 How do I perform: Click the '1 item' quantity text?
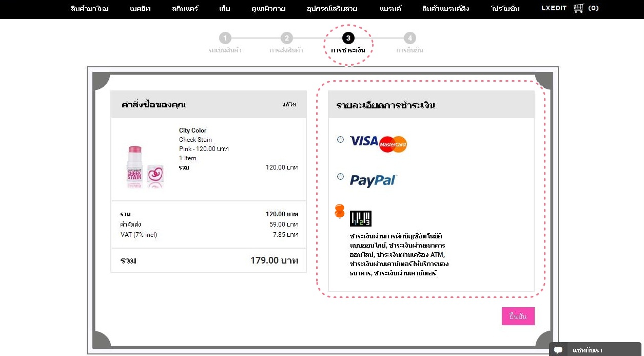[188, 158]
